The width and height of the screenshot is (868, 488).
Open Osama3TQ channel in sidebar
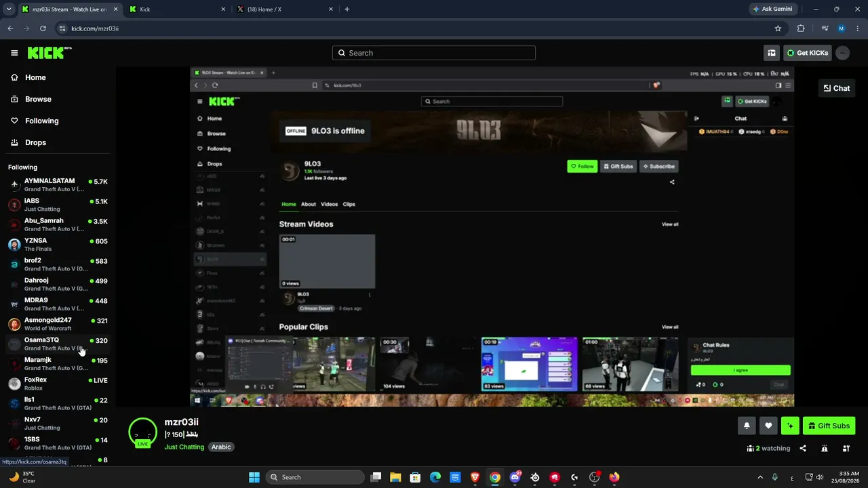coord(58,344)
